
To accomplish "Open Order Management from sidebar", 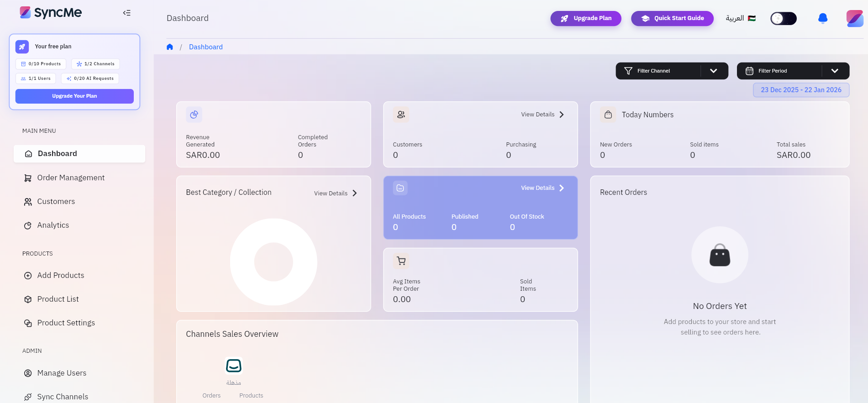I will tap(71, 178).
